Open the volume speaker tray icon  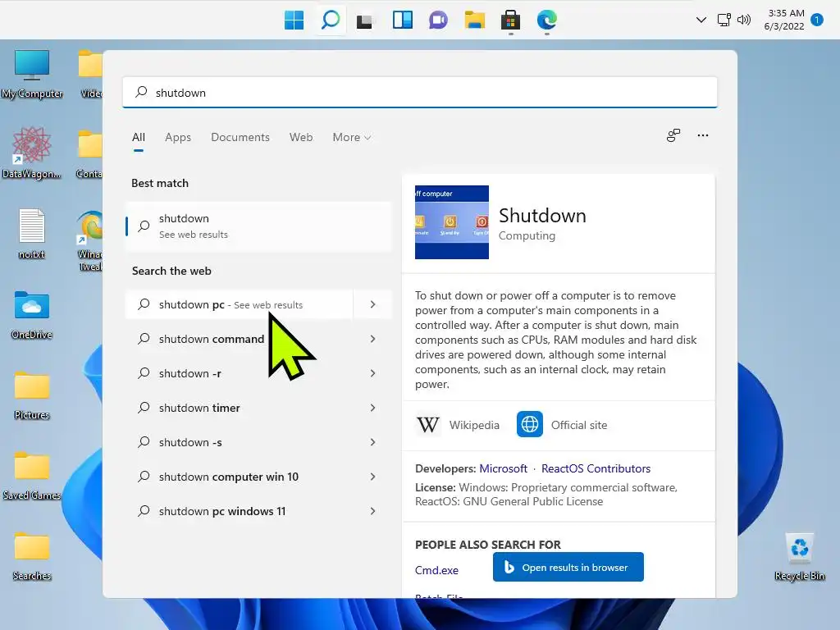[x=744, y=21]
